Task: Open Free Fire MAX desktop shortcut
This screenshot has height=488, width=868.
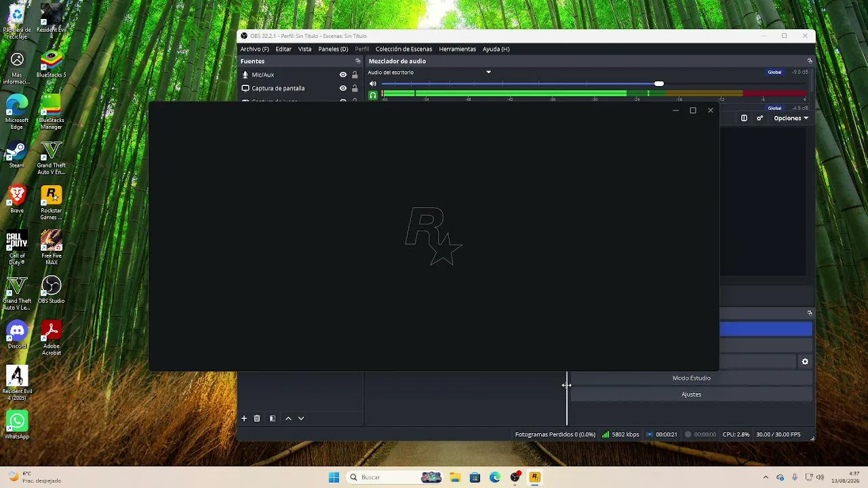Action: 52,248
